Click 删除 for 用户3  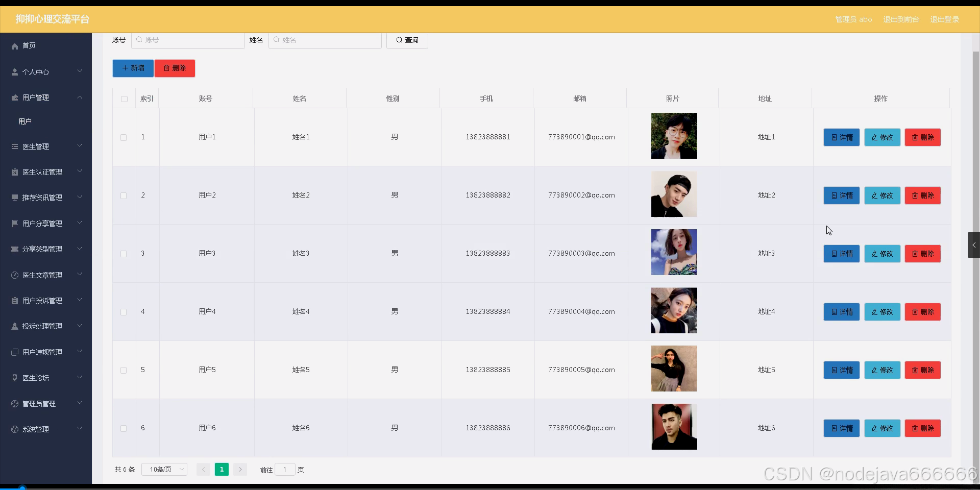923,254
